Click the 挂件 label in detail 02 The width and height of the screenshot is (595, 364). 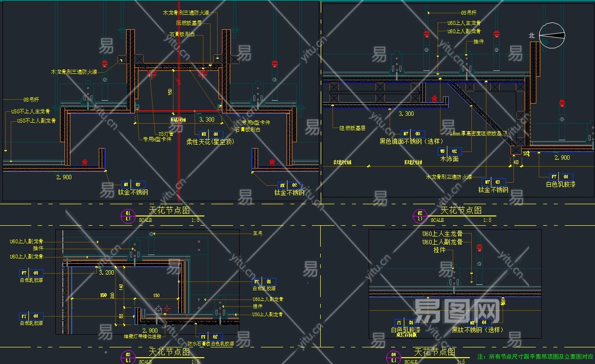pyautogui.click(x=479, y=42)
